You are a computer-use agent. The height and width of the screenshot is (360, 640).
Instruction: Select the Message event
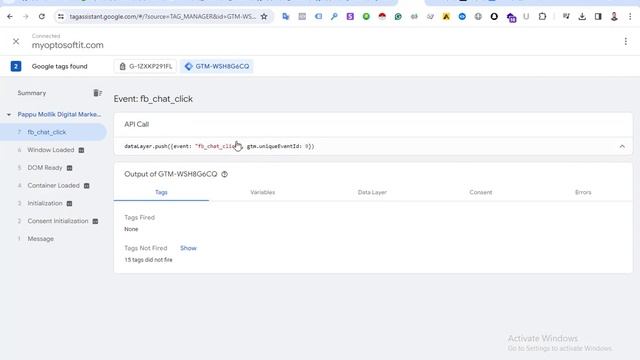click(x=40, y=239)
